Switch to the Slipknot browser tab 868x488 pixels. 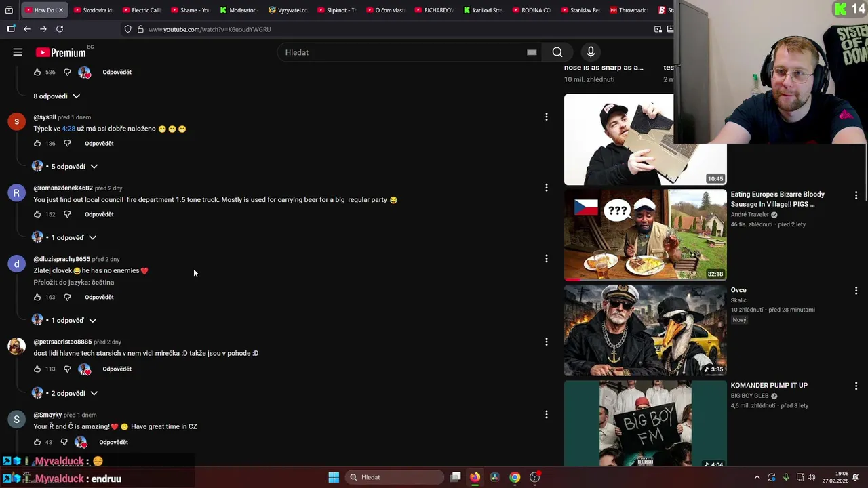point(336,10)
